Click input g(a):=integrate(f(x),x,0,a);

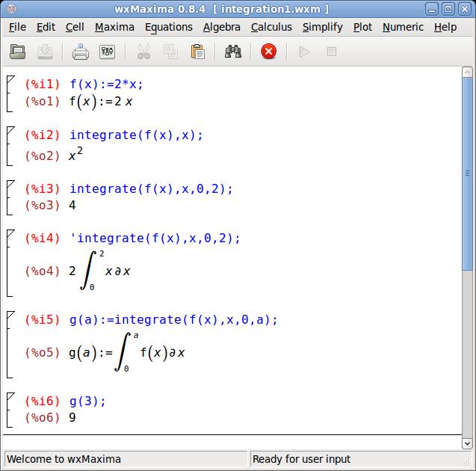(173, 320)
